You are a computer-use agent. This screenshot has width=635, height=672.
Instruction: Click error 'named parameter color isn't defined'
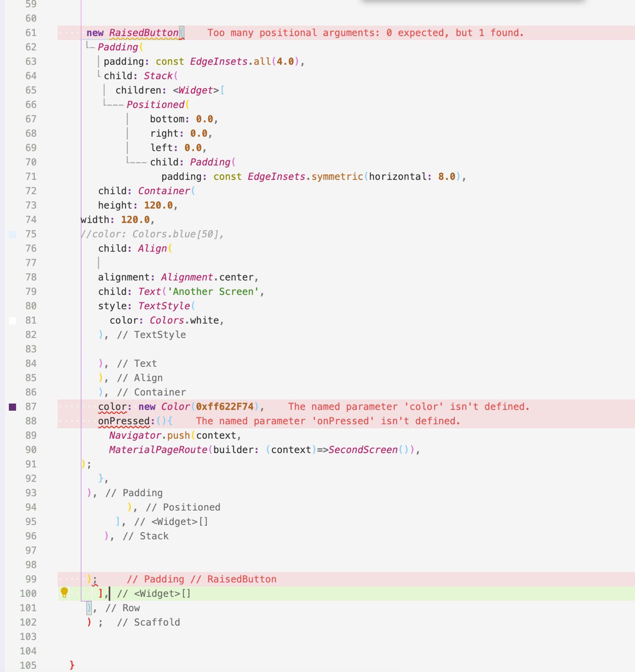click(x=409, y=406)
